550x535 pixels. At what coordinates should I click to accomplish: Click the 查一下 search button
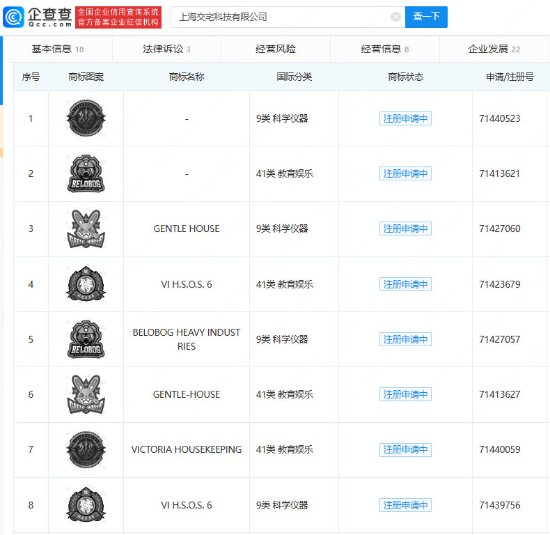coord(426,17)
